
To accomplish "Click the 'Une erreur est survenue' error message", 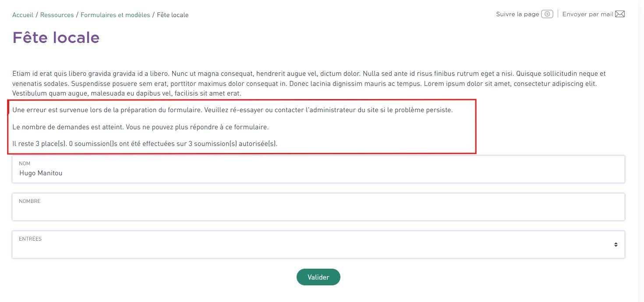I will click(233, 110).
